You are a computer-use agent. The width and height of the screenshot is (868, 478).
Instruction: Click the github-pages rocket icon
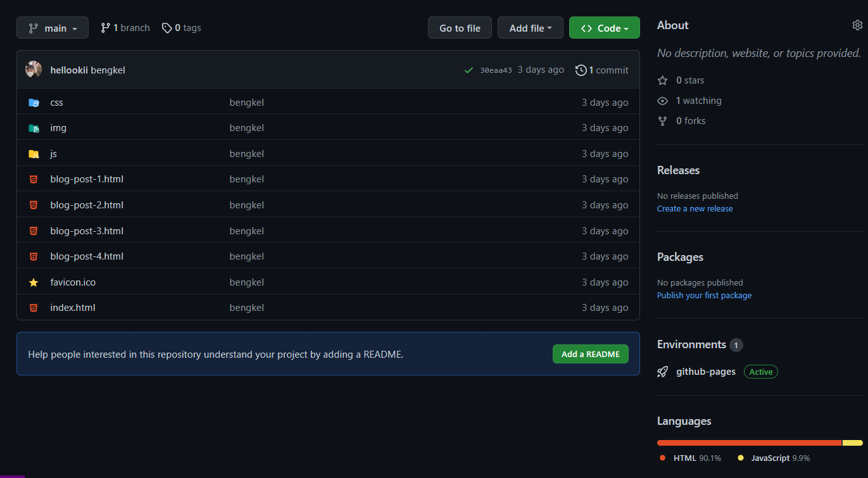pos(663,372)
